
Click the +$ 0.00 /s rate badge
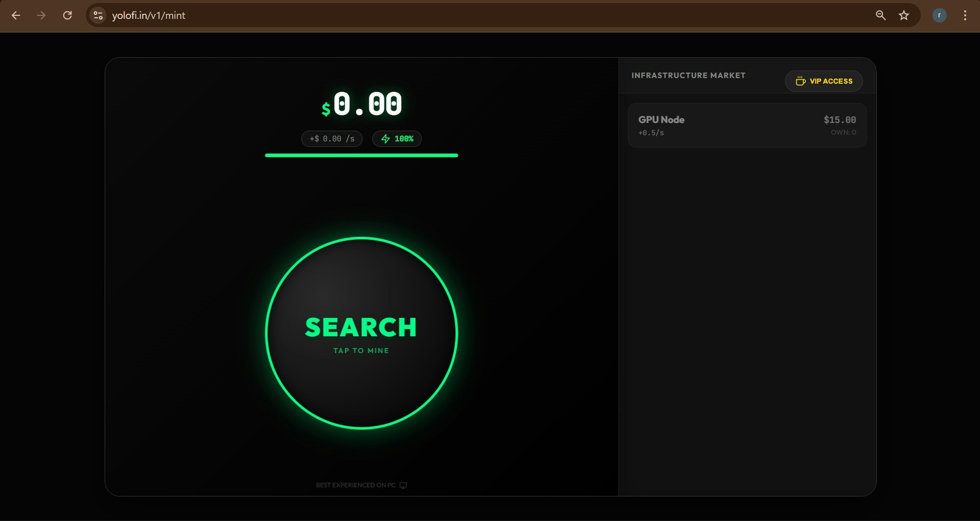[332, 139]
